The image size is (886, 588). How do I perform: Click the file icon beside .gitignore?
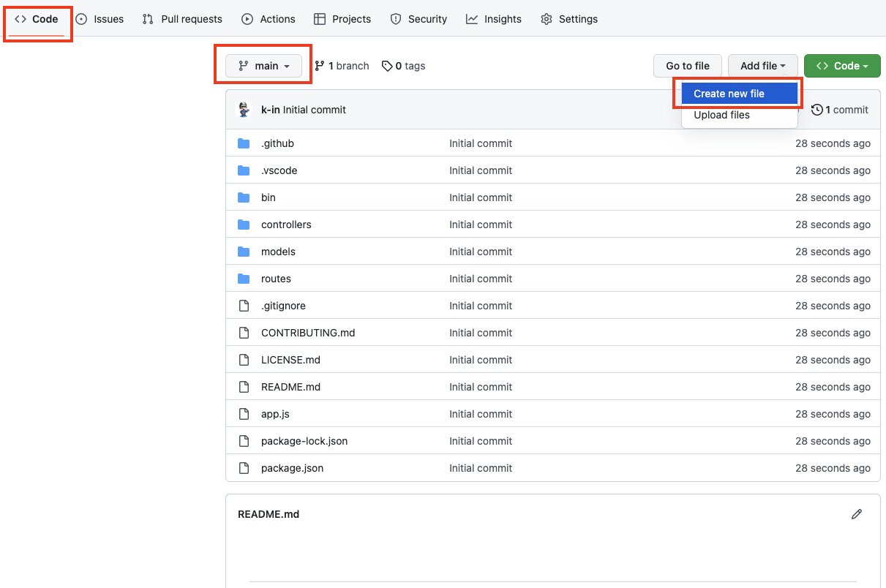tap(244, 306)
